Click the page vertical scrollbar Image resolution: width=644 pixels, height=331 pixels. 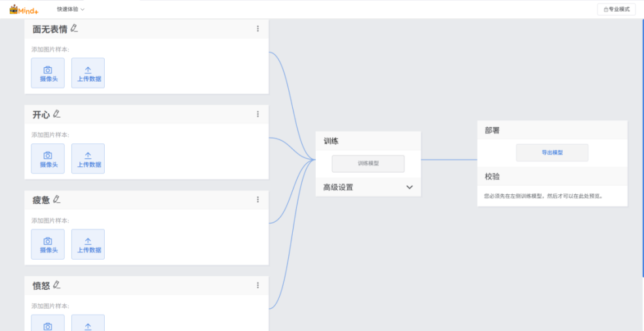643,148
